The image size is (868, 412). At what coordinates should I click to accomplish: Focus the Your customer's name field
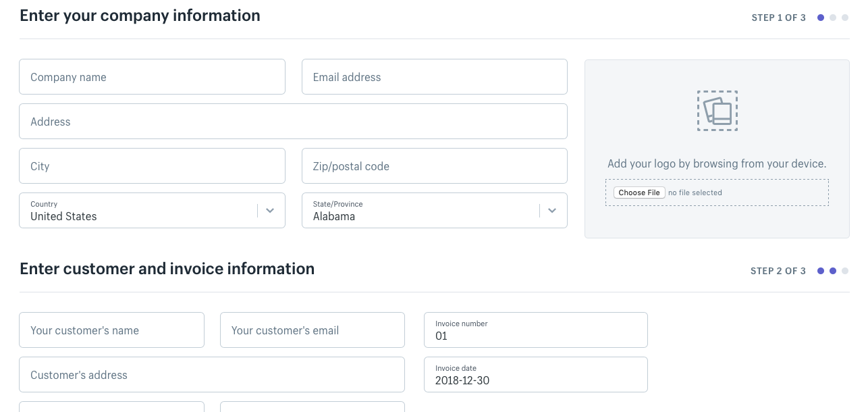click(x=111, y=330)
